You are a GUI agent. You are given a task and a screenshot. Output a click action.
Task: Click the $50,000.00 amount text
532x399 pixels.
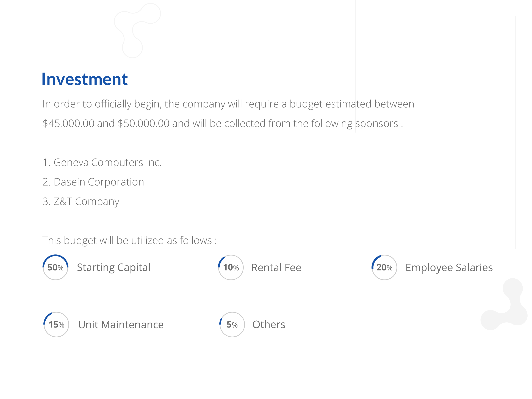click(144, 123)
